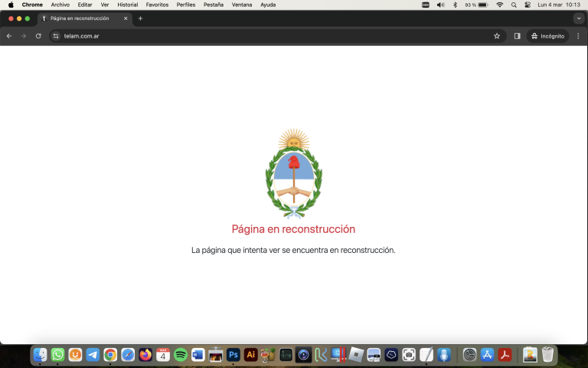This screenshot has width=588, height=368.
Task: Expand the tab search dropdown
Action: click(x=579, y=18)
